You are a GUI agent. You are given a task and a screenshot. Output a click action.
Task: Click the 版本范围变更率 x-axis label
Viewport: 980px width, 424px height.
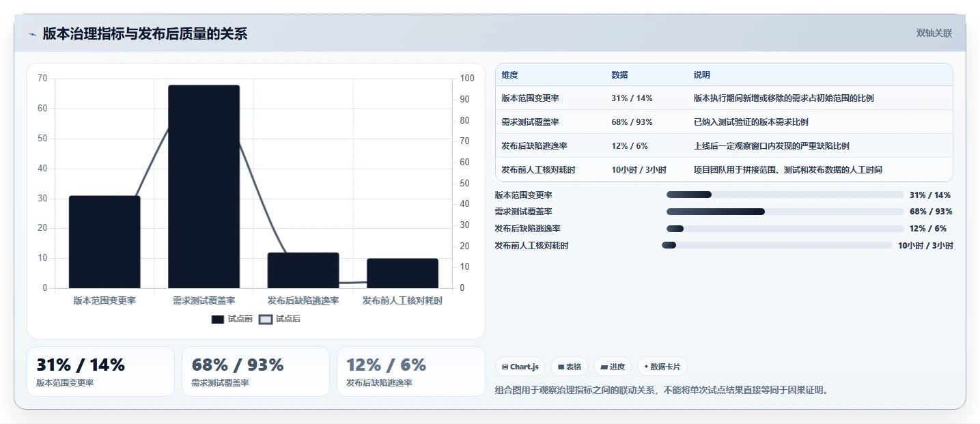pyautogui.click(x=104, y=300)
